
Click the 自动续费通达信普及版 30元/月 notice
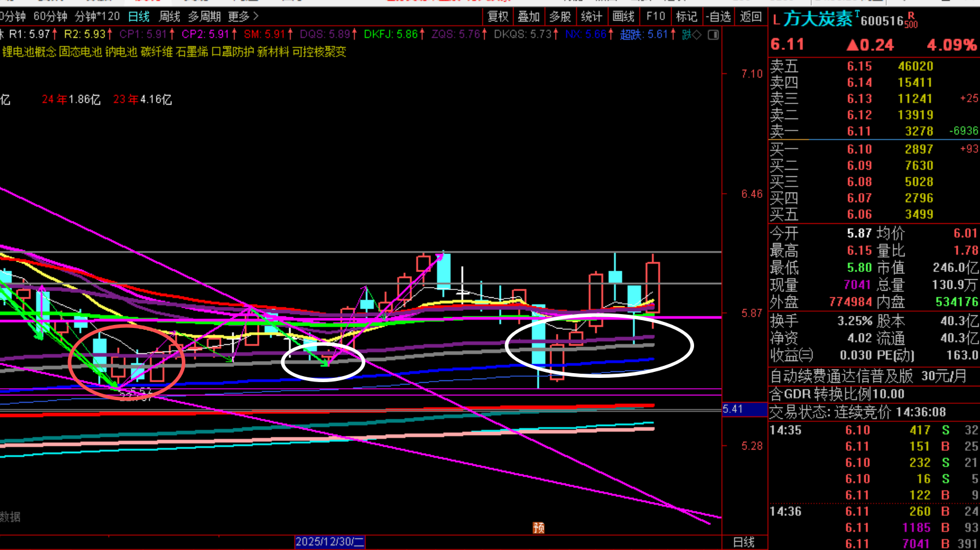pyautogui.click(x=869, y=377)
